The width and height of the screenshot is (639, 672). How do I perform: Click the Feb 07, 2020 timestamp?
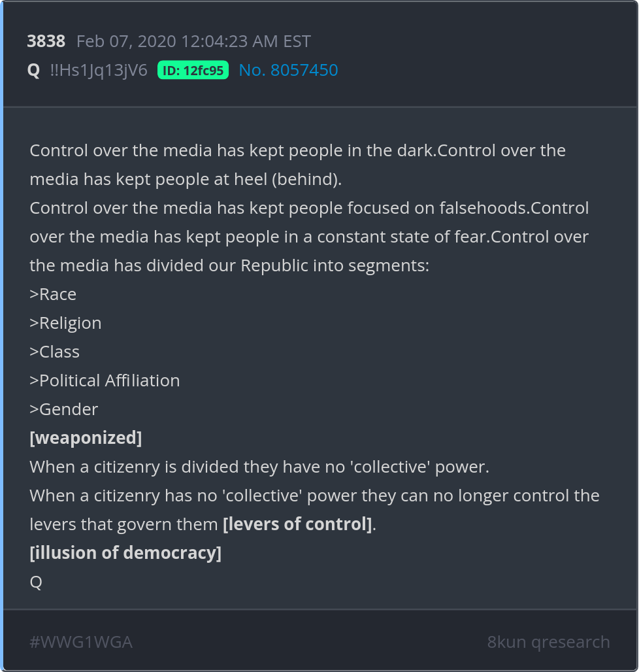coord(193,42)
